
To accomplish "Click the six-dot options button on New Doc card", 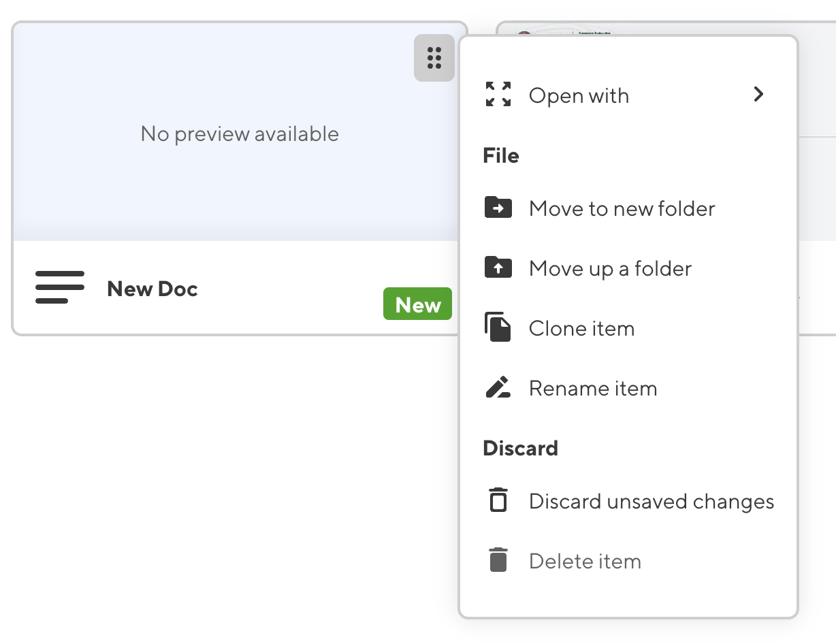I will [x=434, y=58].
